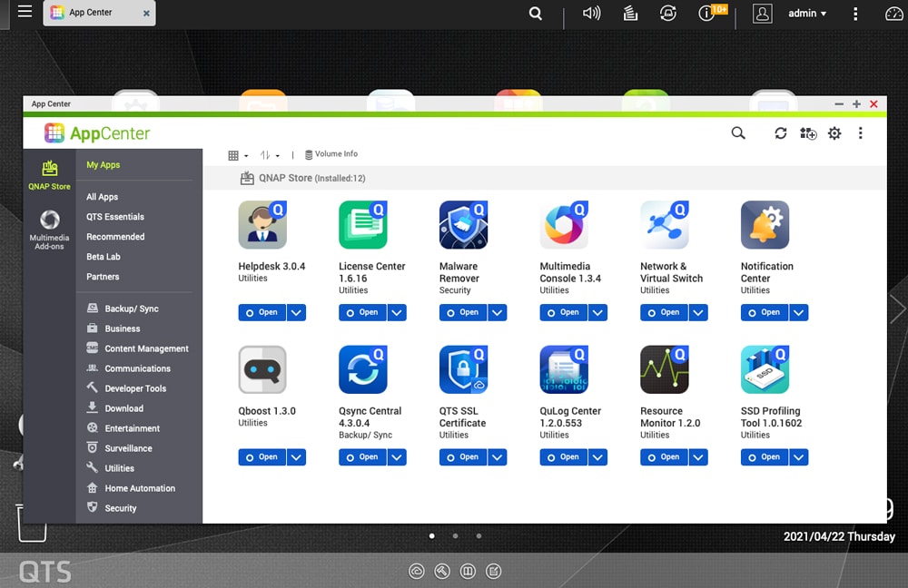This screenshot has height=588, width=908.
Task: Open Backup/ Sync category
Action: point(123,309)
